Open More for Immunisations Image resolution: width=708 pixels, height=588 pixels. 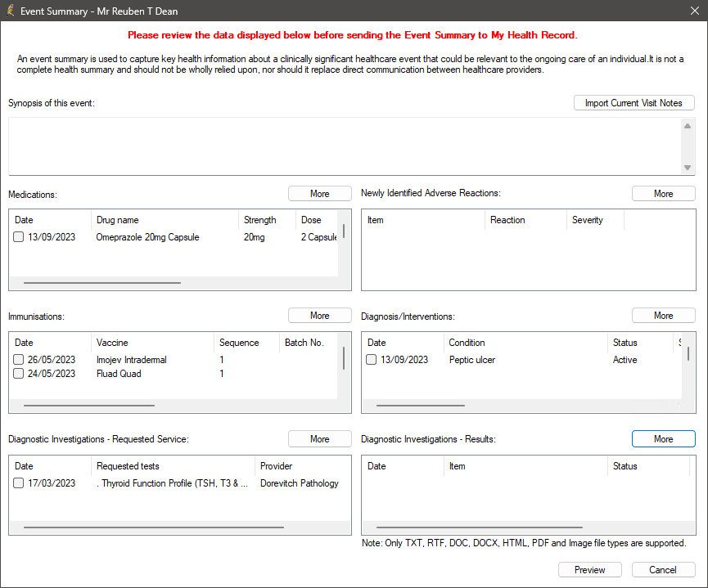pos(320,316)
